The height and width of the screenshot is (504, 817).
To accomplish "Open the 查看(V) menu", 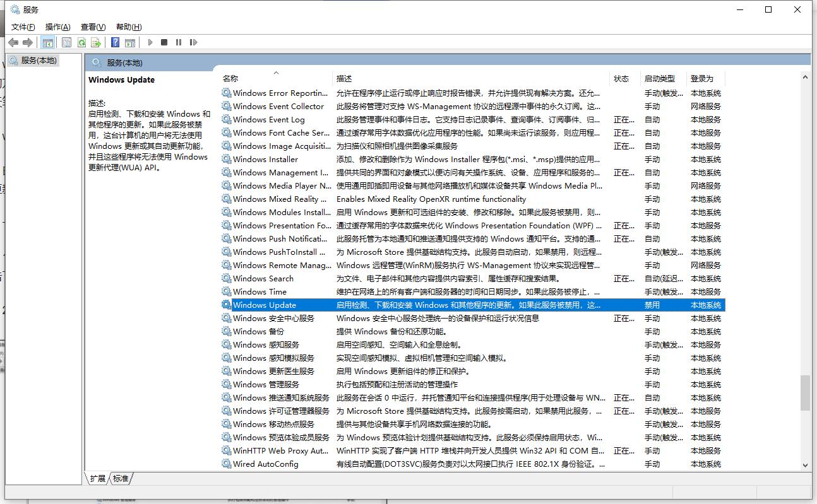I will [93, 26].
